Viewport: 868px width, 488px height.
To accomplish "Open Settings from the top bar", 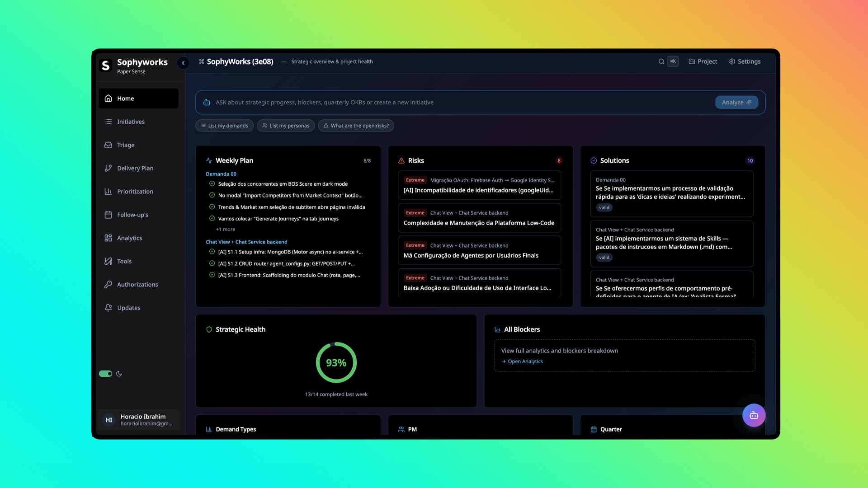I will (745, 61).
